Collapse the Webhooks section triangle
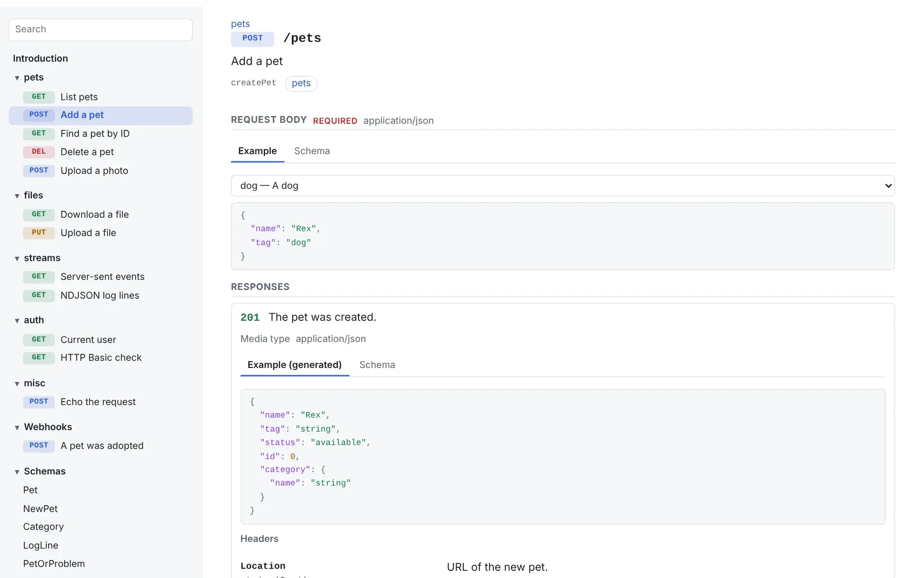Image resolution: width=924 pixels, height=578 pixels. pos(17,428)
